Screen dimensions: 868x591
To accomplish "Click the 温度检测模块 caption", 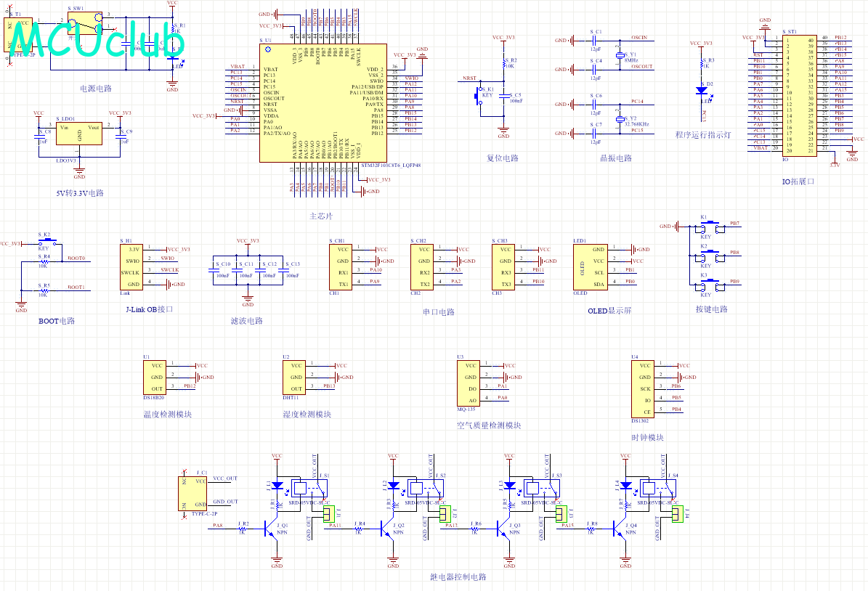I will point(168,414).
